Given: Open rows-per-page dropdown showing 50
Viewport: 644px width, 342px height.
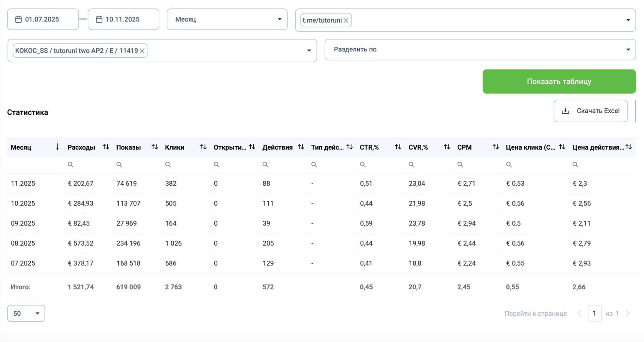Looking at the screenshot, I should (26, 314).
